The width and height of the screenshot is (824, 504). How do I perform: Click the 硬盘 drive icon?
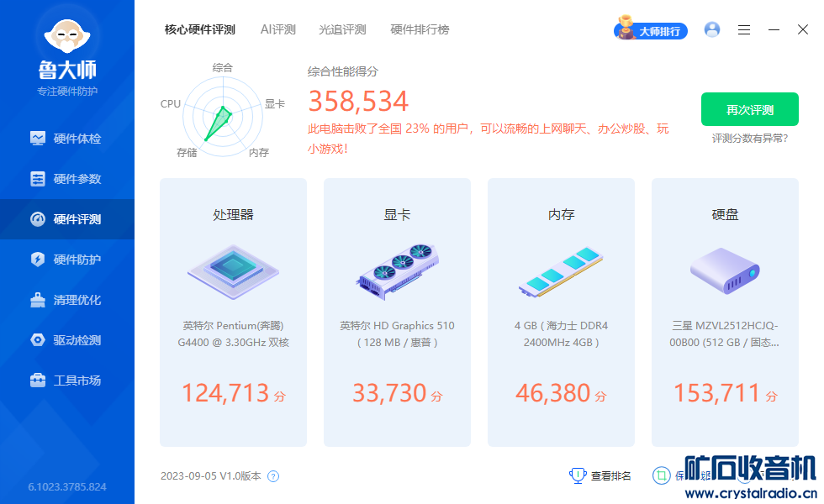[725, 270]
